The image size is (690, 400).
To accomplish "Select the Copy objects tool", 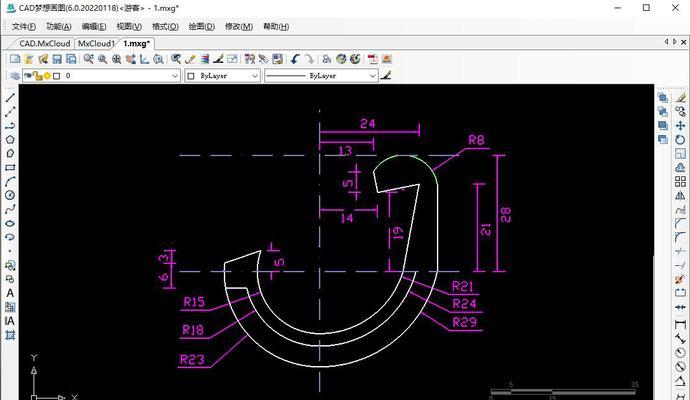I will point(680,112).
